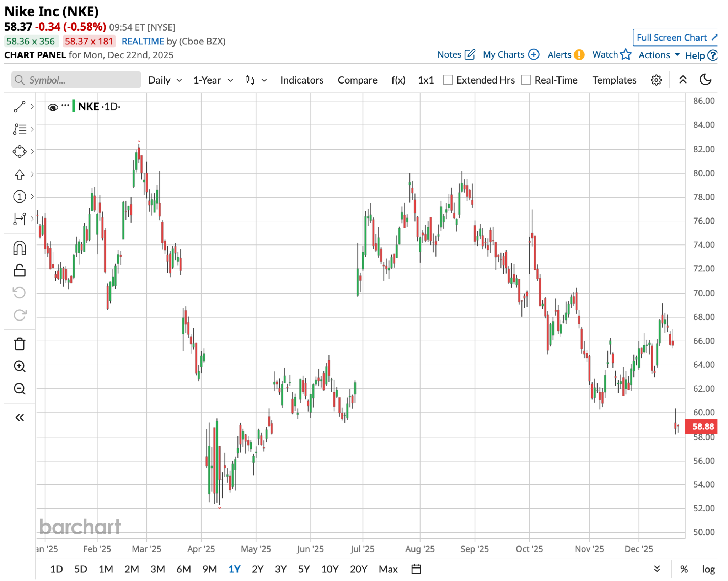
Task: Expand the 1-Year period dropdown
Action: (x=213, y=80)
